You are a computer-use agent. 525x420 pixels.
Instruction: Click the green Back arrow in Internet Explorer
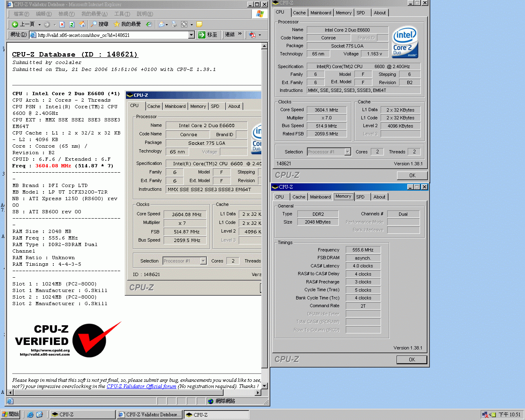point(15,24)
